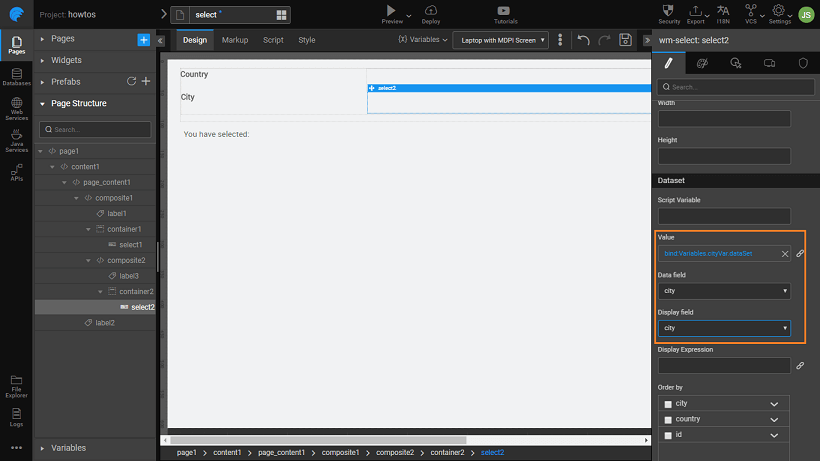
Task: Open Web Services in left sidebar
Action: coord(16,106)
